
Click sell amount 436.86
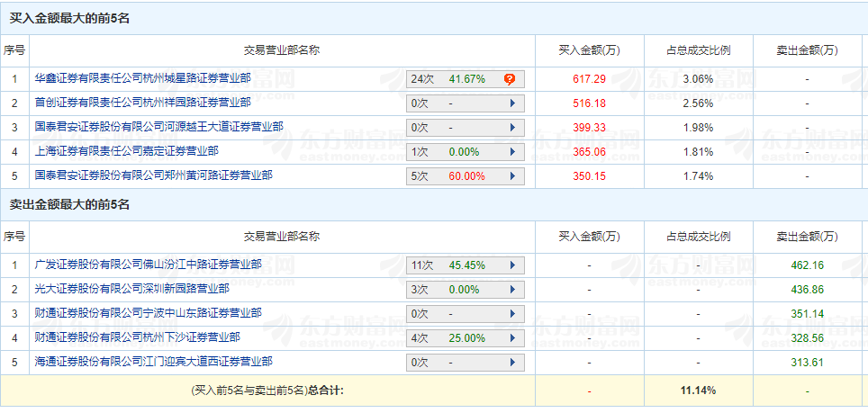(807, 289)
